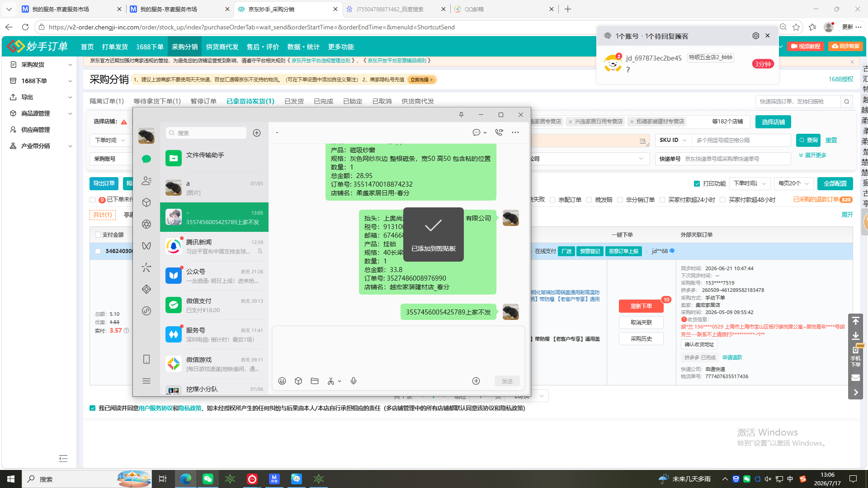Tick the 支付金额 select-all checkbox
Screen dimensions: 868x488
[x=98, y=235]
